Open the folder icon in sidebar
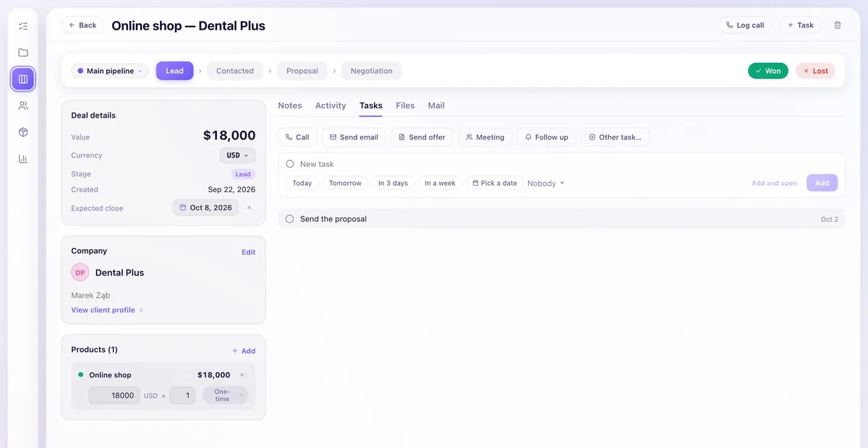Viewport: 868px width, 448px height. tap(23, 53)
